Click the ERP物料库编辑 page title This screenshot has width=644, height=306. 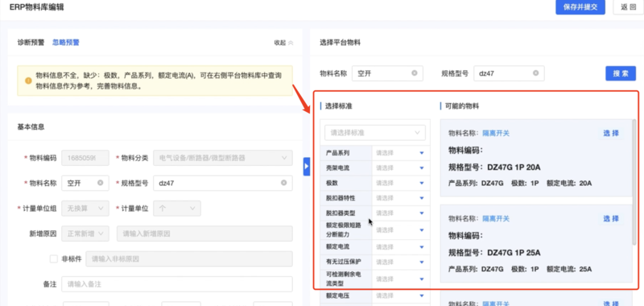click(x=36, y=7)
